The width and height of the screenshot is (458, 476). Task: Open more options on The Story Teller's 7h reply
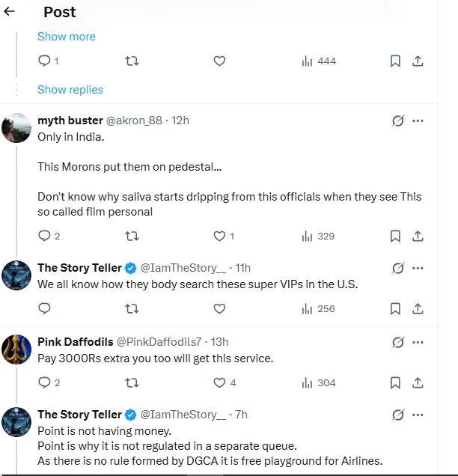418,415
